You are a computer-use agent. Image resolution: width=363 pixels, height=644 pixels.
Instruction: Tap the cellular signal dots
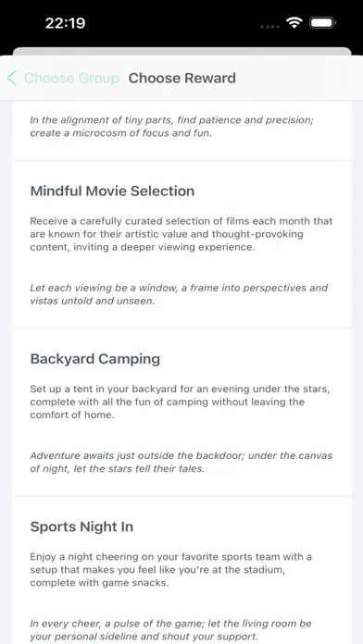point(270,26)
